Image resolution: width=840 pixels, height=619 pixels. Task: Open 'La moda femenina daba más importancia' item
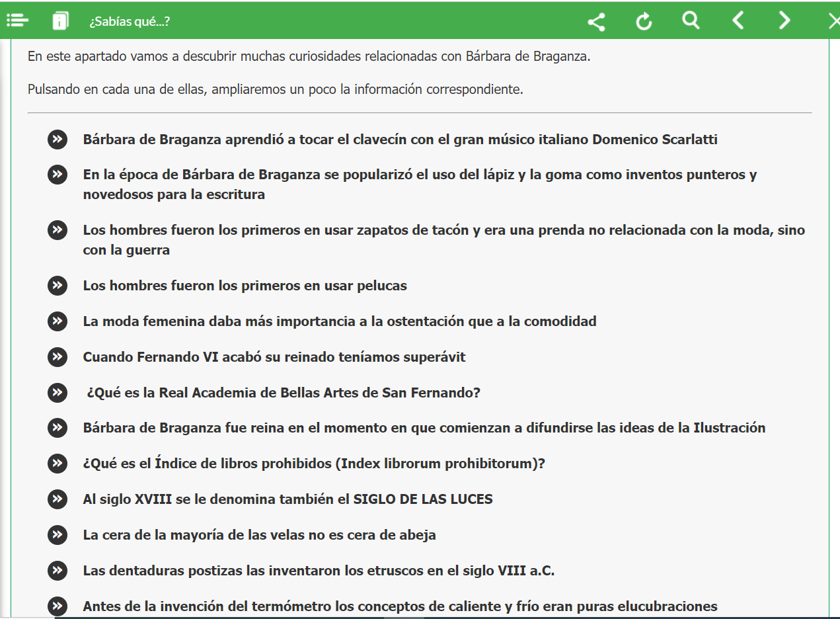(x=340, y=321)
